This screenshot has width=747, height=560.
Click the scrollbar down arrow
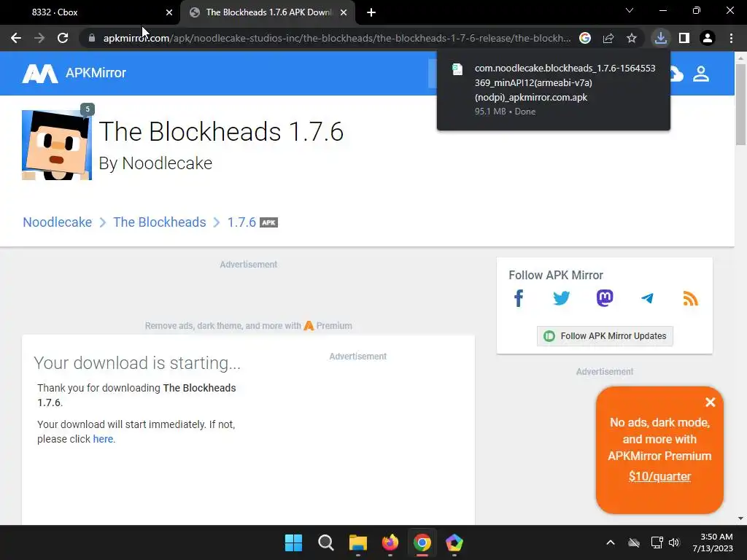point(740,518)
